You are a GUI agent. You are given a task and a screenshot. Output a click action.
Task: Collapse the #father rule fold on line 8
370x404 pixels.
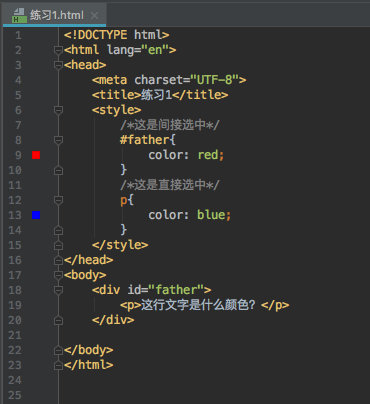click(58, 140)
